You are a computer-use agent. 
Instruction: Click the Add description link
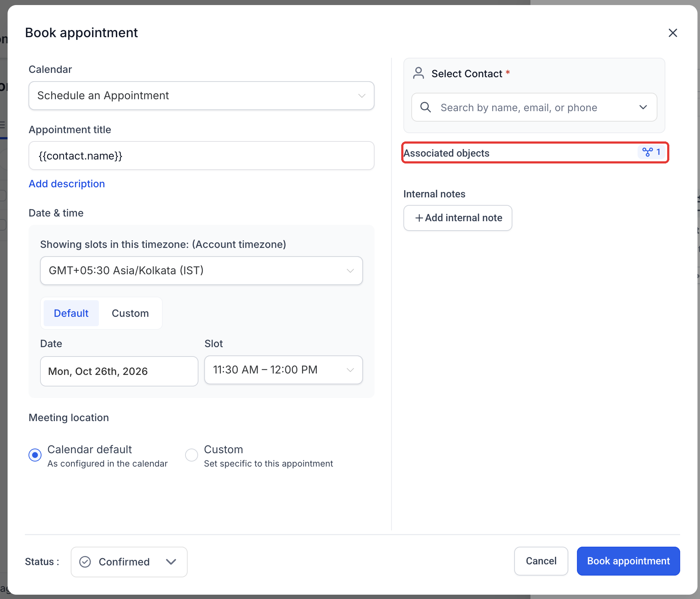[67, 184]
